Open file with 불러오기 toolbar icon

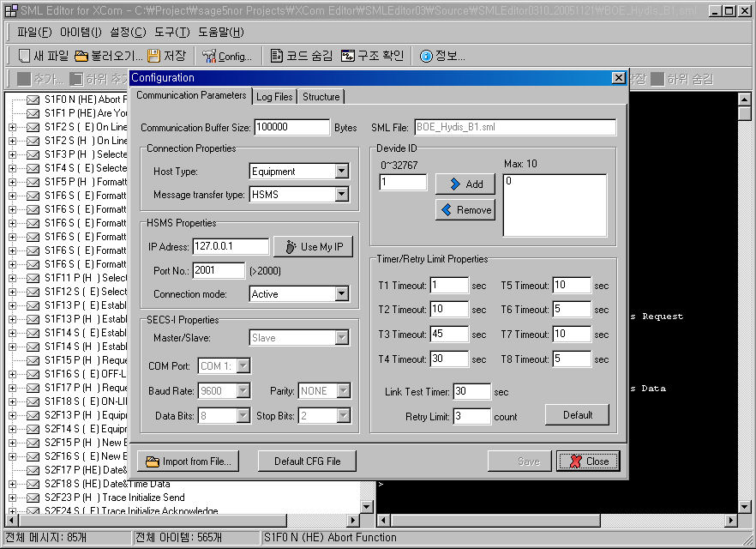click(x=81, y=57)
